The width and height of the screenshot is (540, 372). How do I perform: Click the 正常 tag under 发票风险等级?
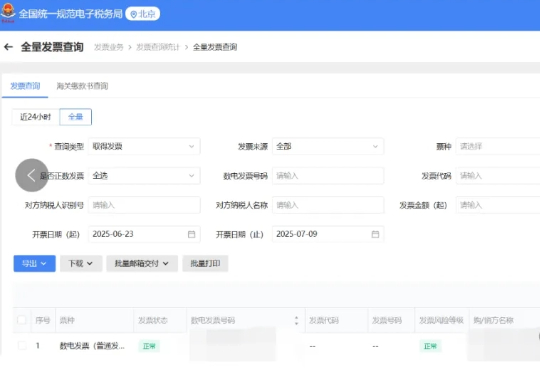[430, 346]
